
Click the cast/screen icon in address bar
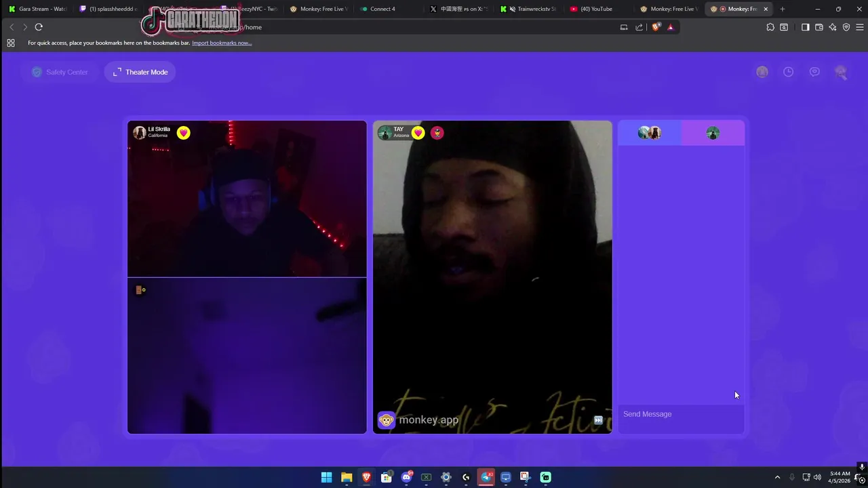click(x=624, y=27)
